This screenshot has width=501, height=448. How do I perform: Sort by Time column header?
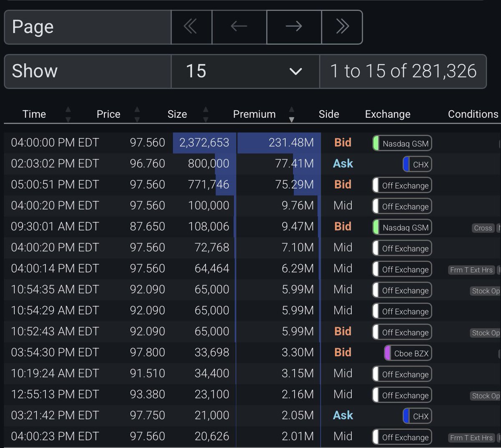click(34, 114)
